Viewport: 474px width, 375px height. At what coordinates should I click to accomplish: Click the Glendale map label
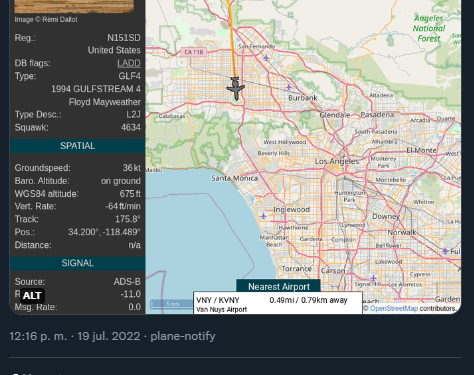click(335, 115)
